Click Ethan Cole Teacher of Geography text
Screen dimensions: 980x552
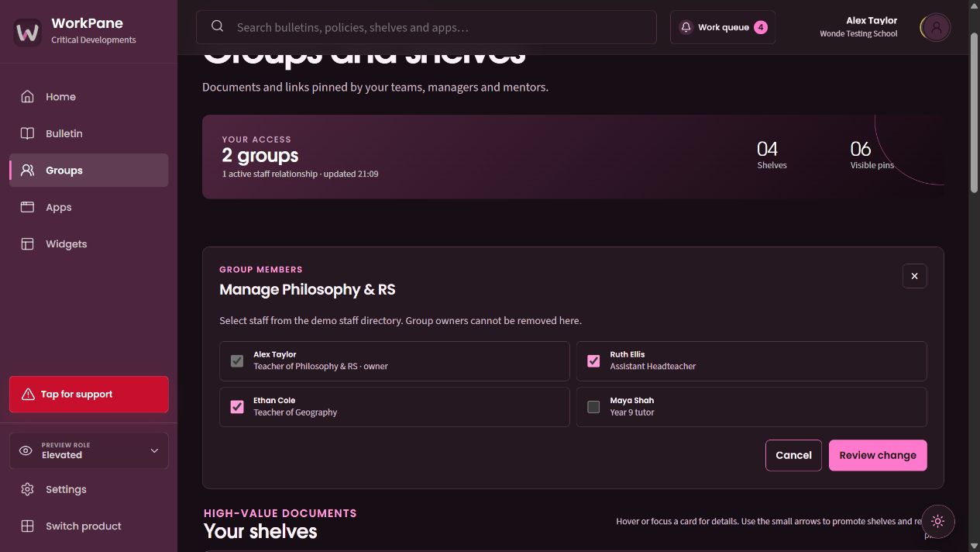coord(295,406)
